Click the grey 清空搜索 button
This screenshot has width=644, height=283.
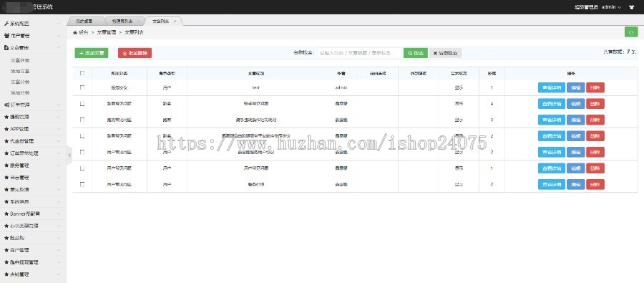[x=446, y=53]
